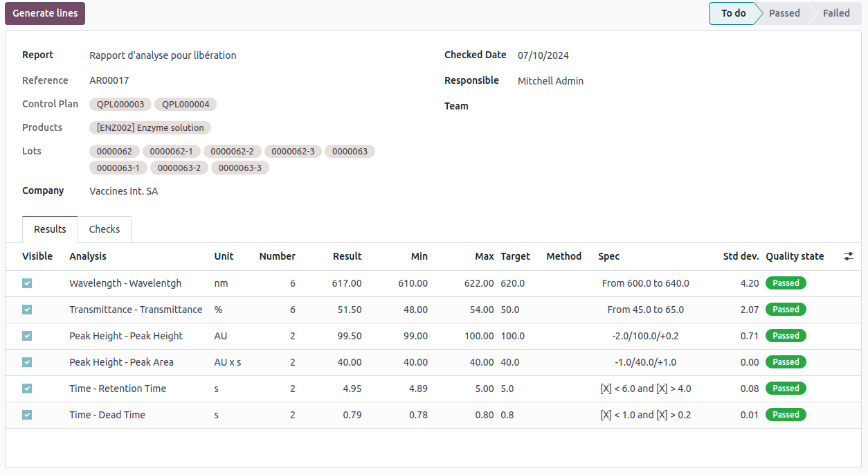This screenshot has width=868, height=473.
Task: Toggle Visible checkbox for Transmittance row
Action: tap(27, 310)
